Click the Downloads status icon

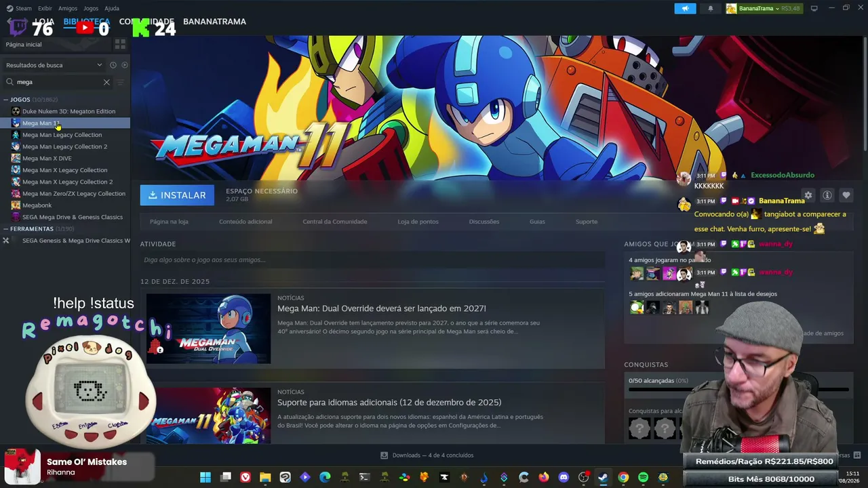coord(384,455)
